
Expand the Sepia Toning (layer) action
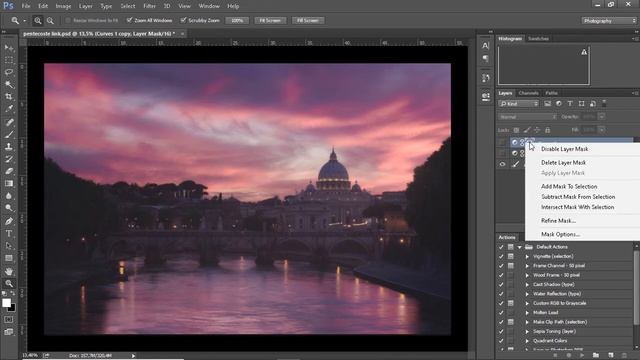tap(527, 331)
